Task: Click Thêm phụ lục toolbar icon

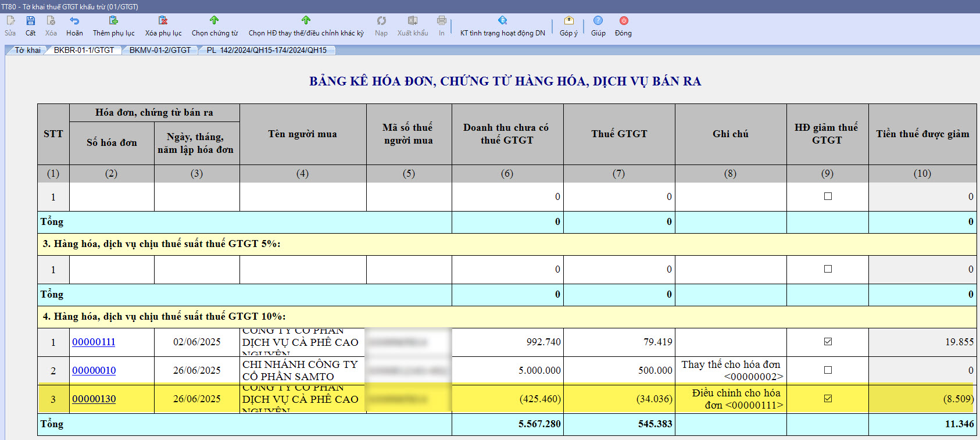Action: pyautogui.click(x=113, y=22)
